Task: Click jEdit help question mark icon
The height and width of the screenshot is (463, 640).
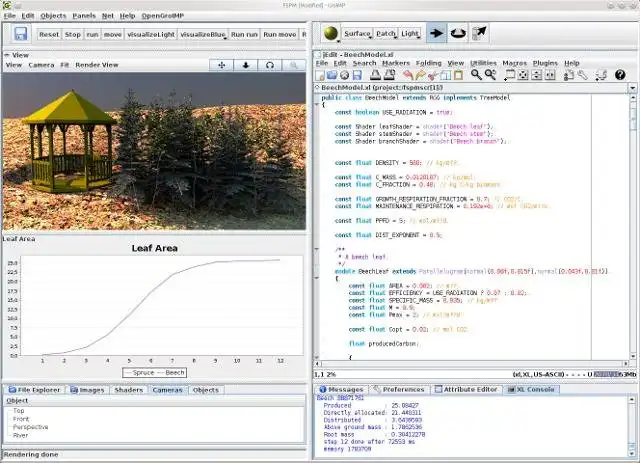Action: click(620, 75)
